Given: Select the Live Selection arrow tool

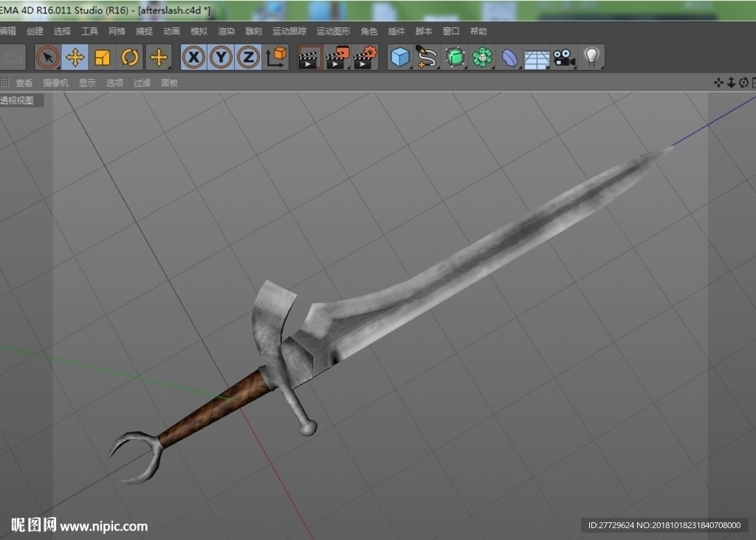Looking at the screenshot, I should [48, 58].
